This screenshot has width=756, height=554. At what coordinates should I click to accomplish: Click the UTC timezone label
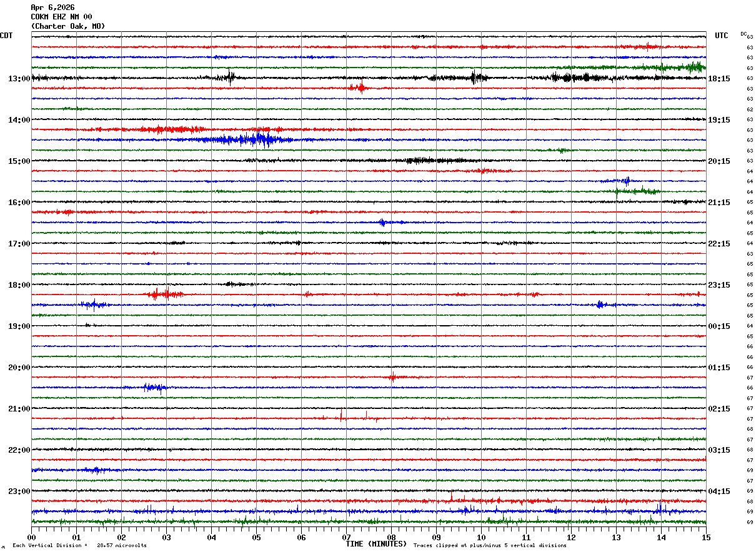click(x=722, y=36)
